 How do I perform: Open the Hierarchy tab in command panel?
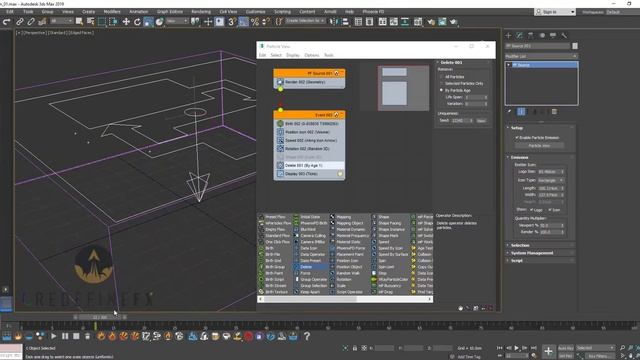tap(531, 36)
